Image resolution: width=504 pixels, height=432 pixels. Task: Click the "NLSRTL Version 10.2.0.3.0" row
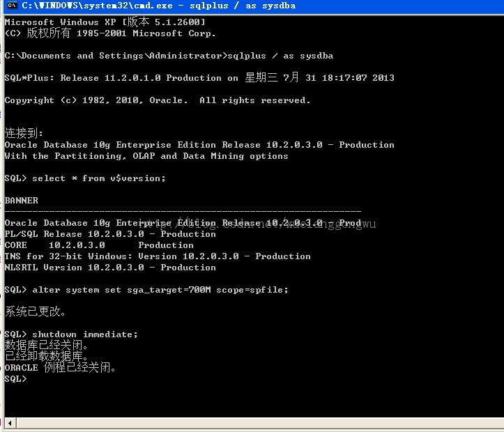pos(110,268)
